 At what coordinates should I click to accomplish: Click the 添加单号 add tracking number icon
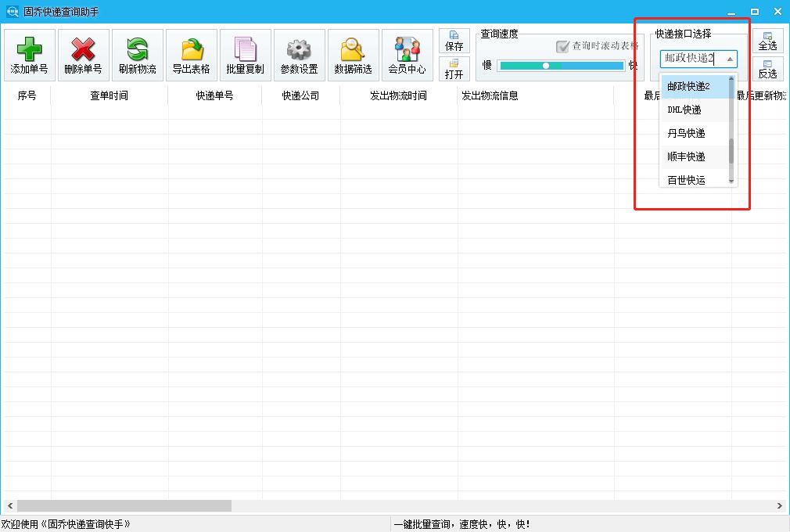click(28, 55)
